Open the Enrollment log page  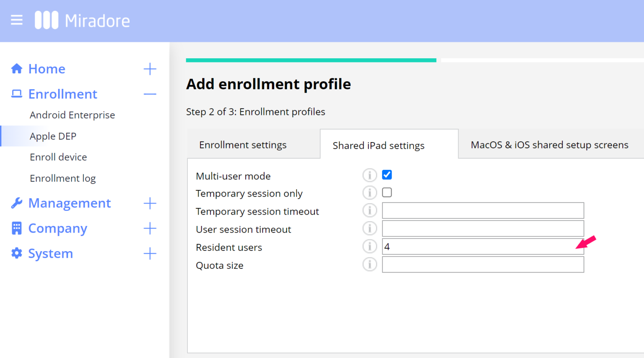point(62,178)
